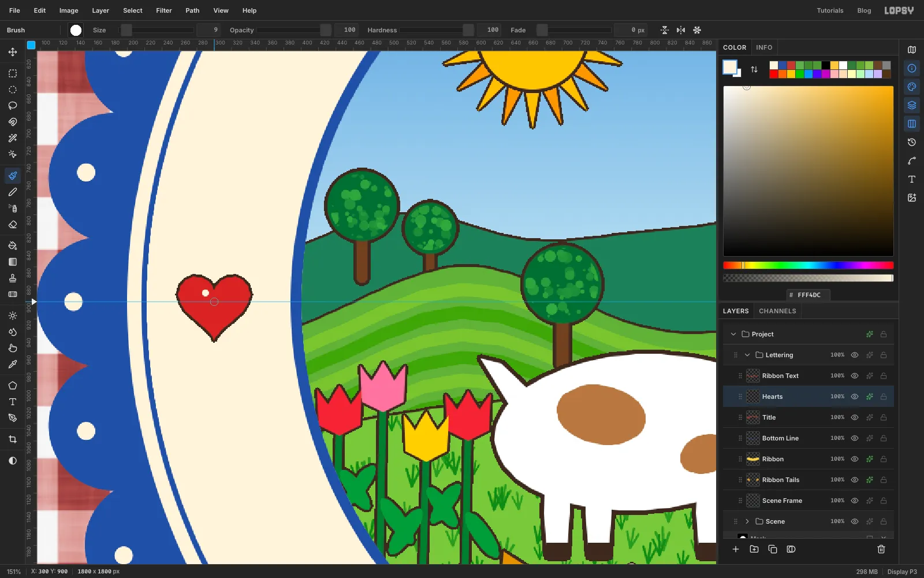Toggle visibility of the Scene Frame layer

click(855, 501)
